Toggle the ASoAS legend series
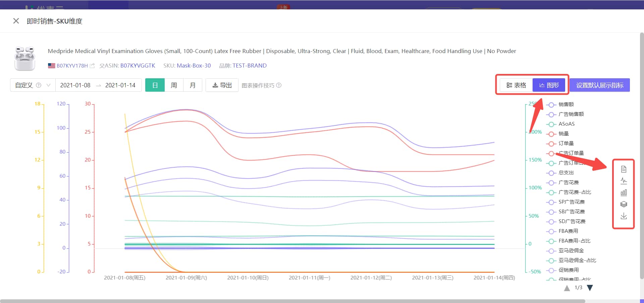 (566, 124)
